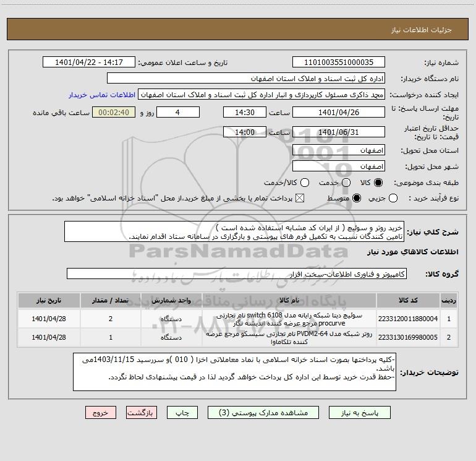Click the response deadline time 14:30
Screen dimensions: 476x461
pyautogui.click(x=245, y=112)
